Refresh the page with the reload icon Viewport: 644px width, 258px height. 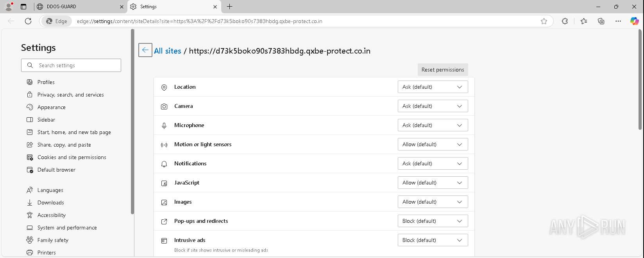pos(28,21)
